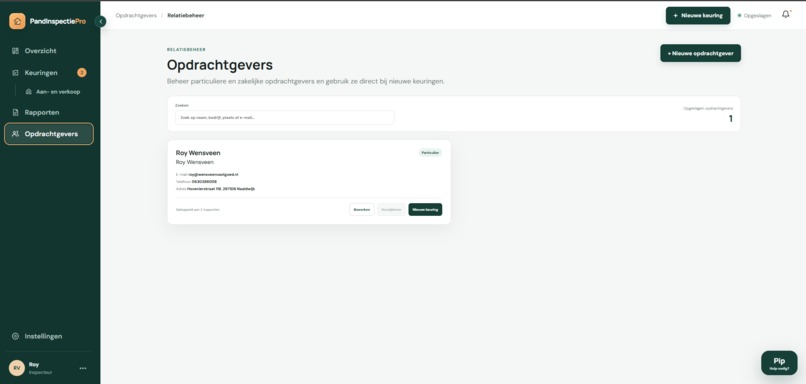Image resolution: width=806 pixels, height=384 pixels.
Task: Focus the Zoeken search field
Action: 284,117
